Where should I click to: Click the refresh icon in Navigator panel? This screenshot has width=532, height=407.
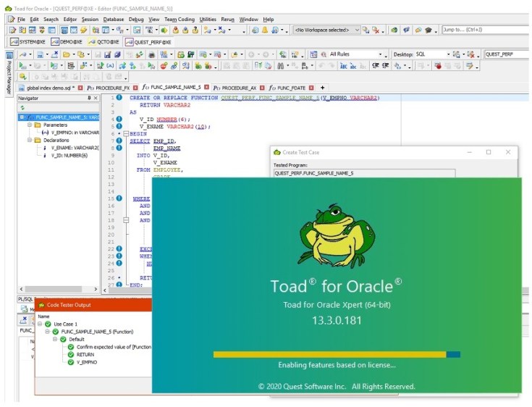[x=22, y=108]
